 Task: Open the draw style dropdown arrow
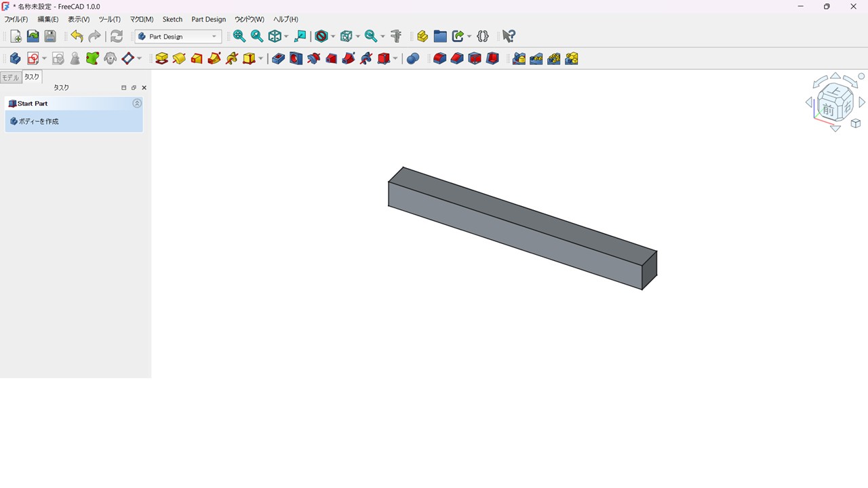point(332,37)
